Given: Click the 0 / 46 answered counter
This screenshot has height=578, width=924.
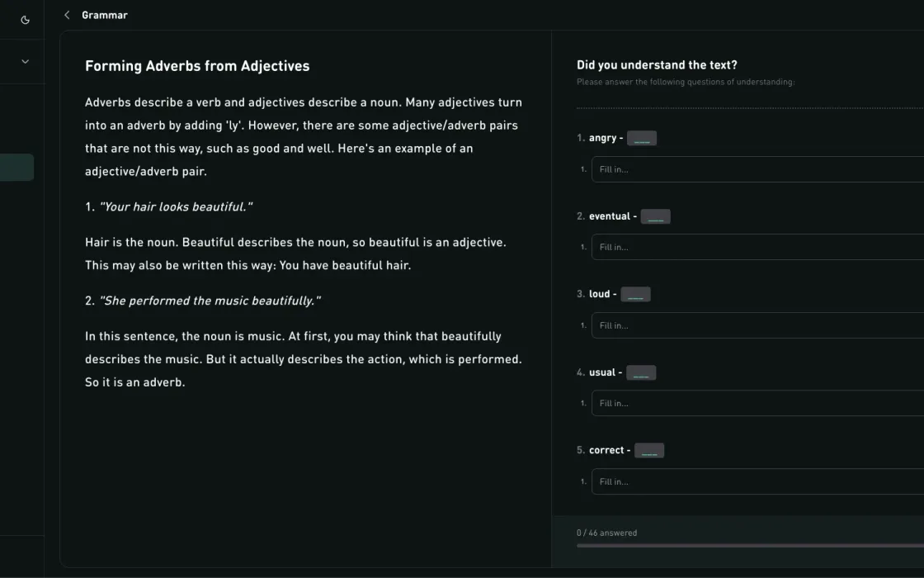Looking at the screenshot, I should pyautogui.click(x=606, y=533).
